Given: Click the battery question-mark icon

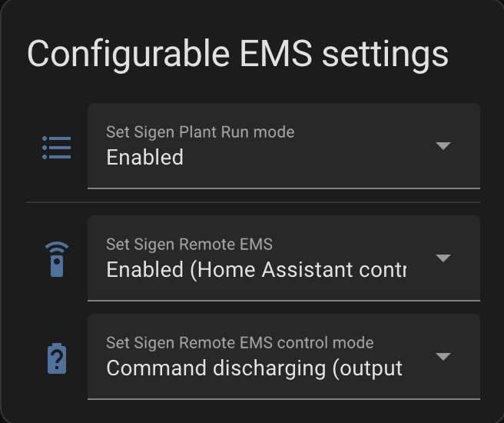Looking at the screenshot, I should [57, 358].
